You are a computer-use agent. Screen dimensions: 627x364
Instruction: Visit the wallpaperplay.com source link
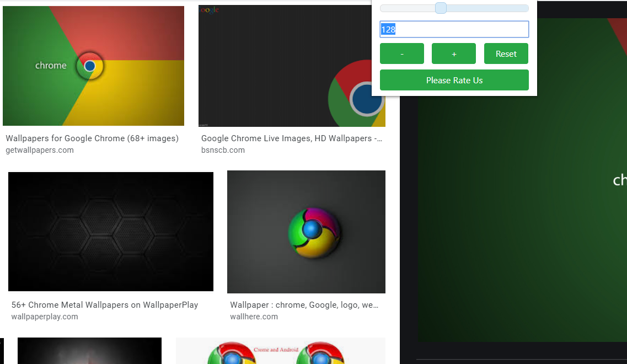(45, 317)
